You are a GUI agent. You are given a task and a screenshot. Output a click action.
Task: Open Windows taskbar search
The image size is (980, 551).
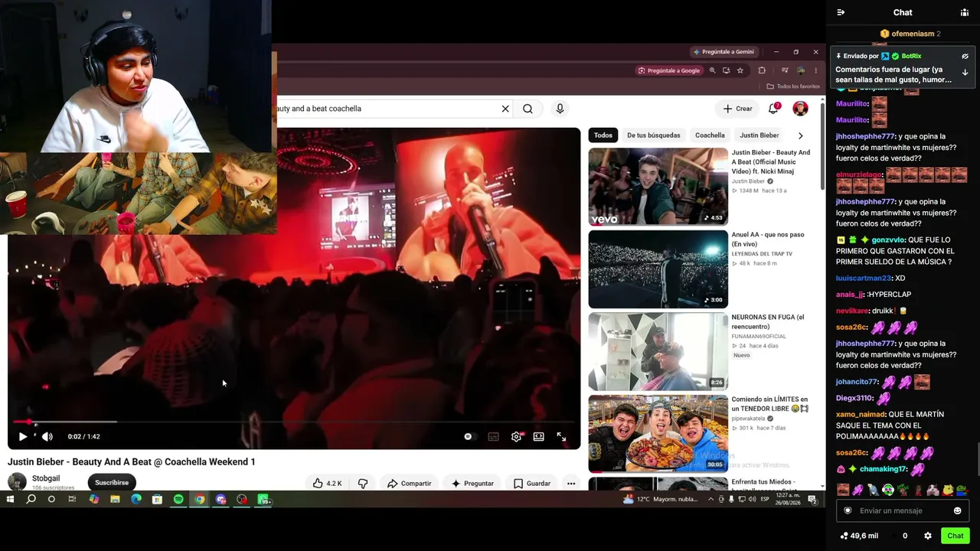pos(31,500)
